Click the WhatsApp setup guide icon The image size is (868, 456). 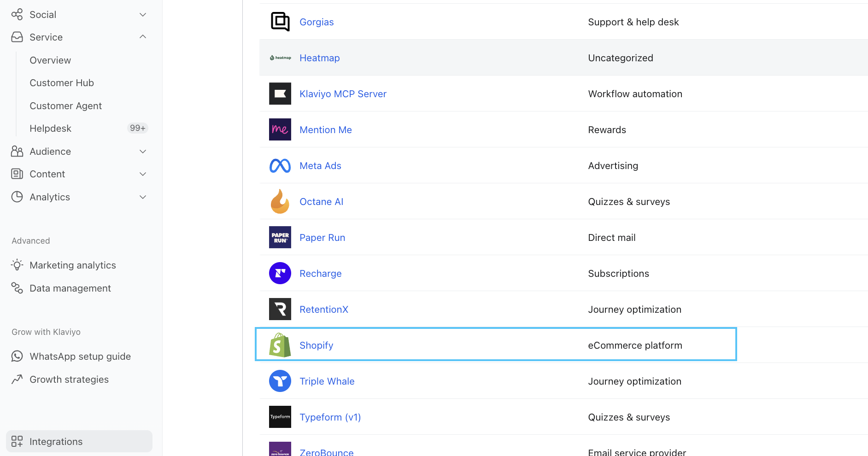[x=17, y=356]
